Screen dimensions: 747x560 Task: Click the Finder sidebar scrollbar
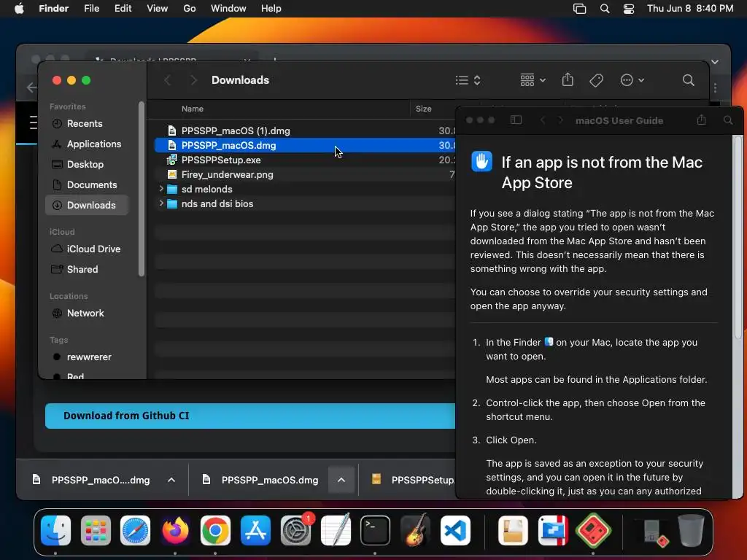(141, 189)
